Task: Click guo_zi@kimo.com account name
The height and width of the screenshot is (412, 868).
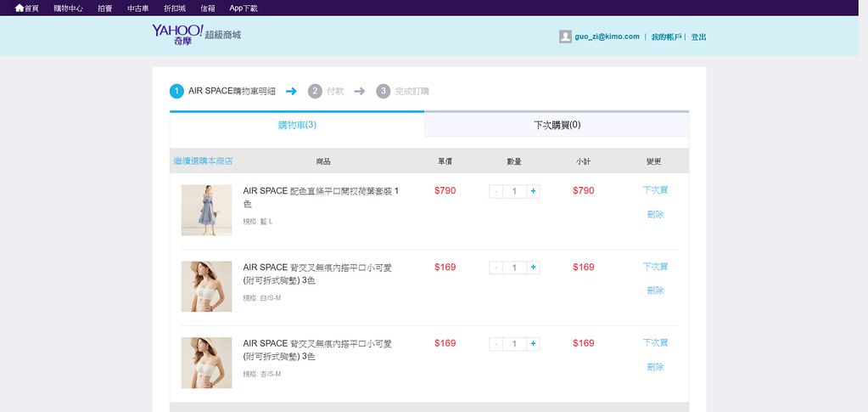Action: click(607, 37)
